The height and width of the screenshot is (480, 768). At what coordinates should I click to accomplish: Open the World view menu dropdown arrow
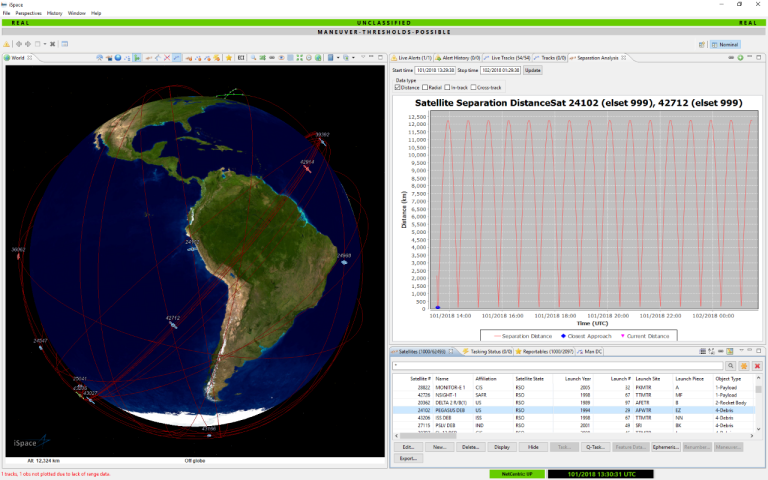pyautogui.click(x=362, y=58)
